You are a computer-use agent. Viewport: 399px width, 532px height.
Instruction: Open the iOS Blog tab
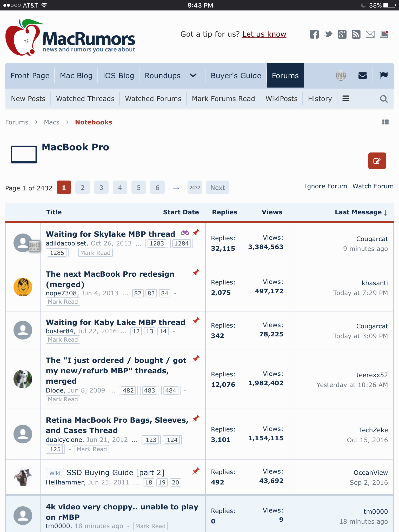tap(118, 76)
